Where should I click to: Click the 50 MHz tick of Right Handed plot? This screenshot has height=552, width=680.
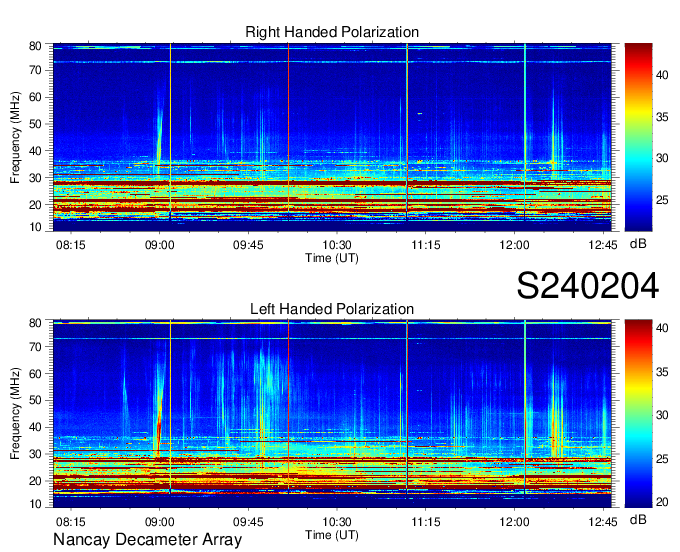35,124
